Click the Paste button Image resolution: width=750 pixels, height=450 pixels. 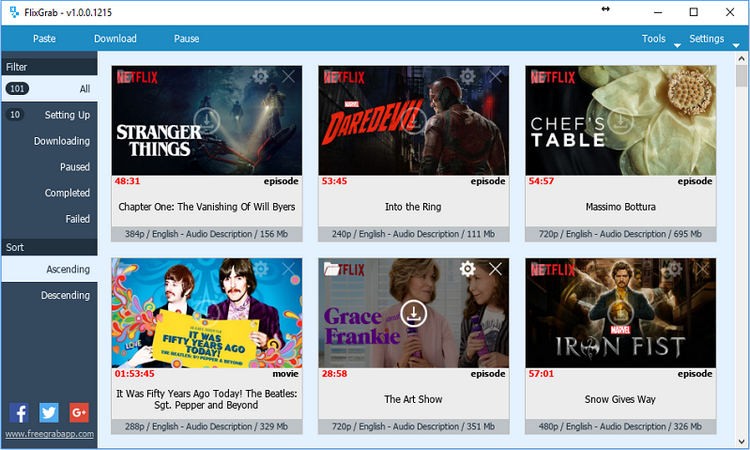coord(44,39)
